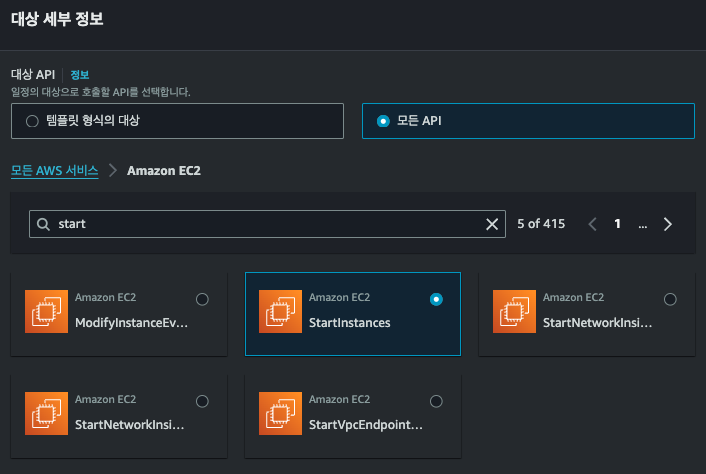Choose the StartInstances radio button
Image resolution: width=706 pixels, height=474 pixels.
pyautogui.click(x=436, y=299)
